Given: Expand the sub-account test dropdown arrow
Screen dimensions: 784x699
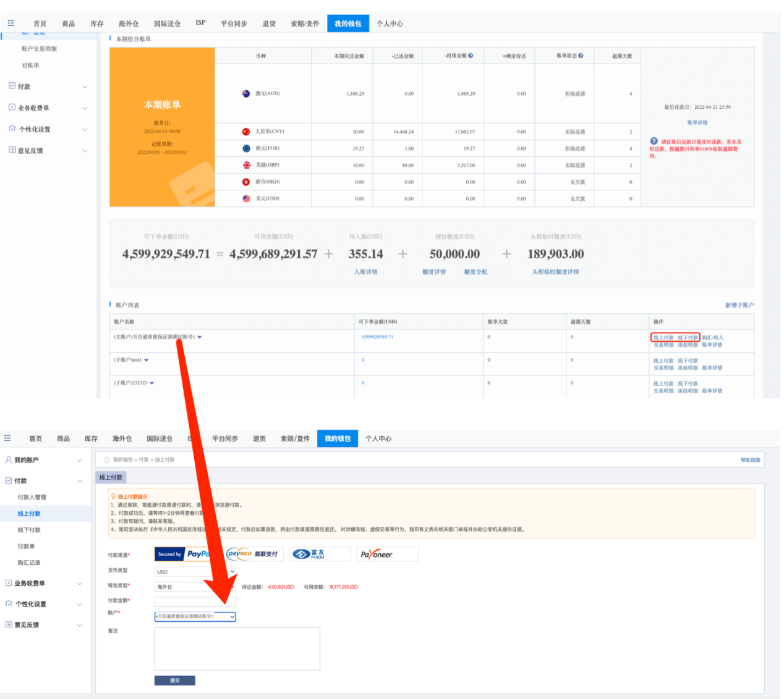Looking at the screenshot, I should tap(147, 360).
